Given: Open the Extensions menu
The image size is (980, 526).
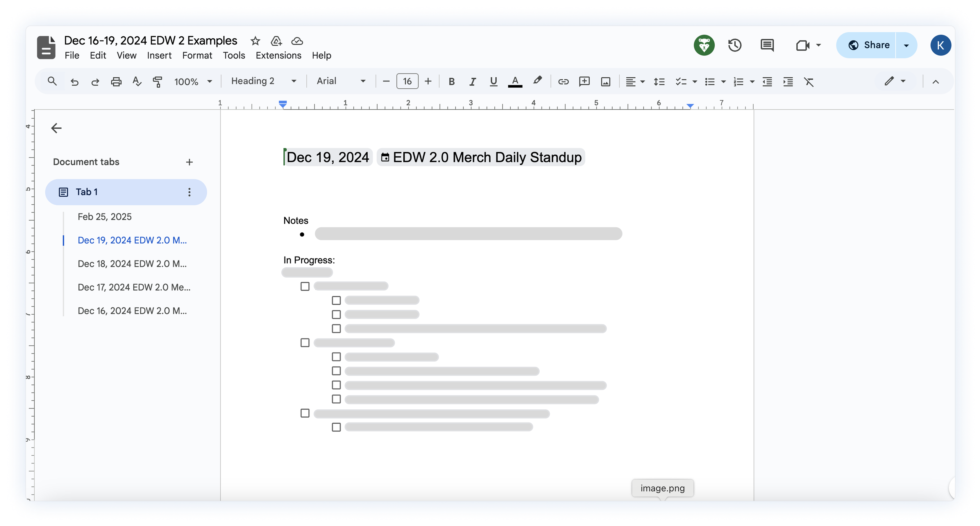Looking at the screenshot, I should pyautogui.click(x=278, y=56).
